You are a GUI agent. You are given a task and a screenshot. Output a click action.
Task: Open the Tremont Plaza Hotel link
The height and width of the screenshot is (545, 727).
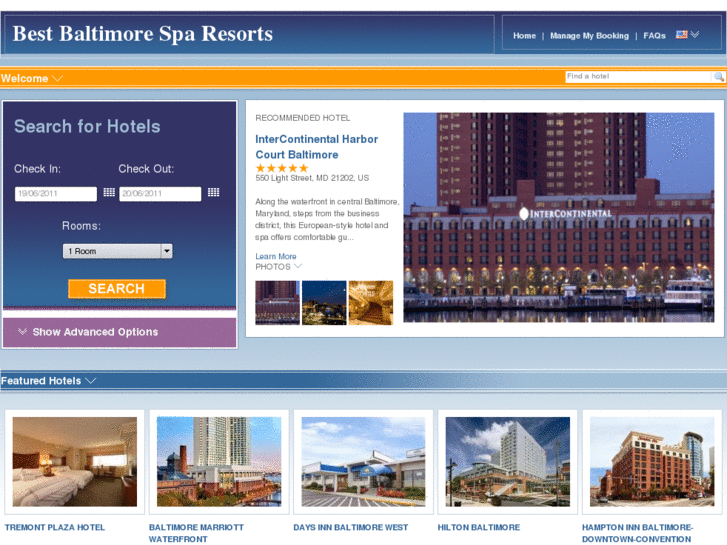[55, 527]
